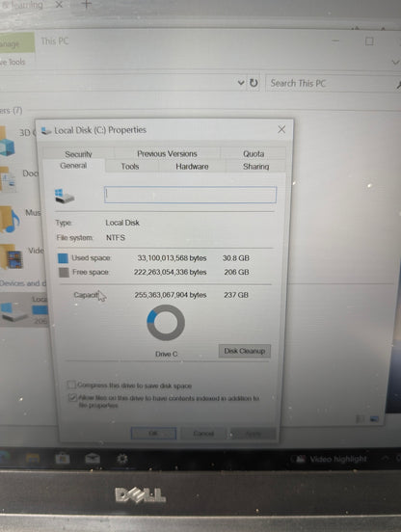Click the gray Free space color swatch
This screenshot has width=401, height=532.
coord(64,273)
